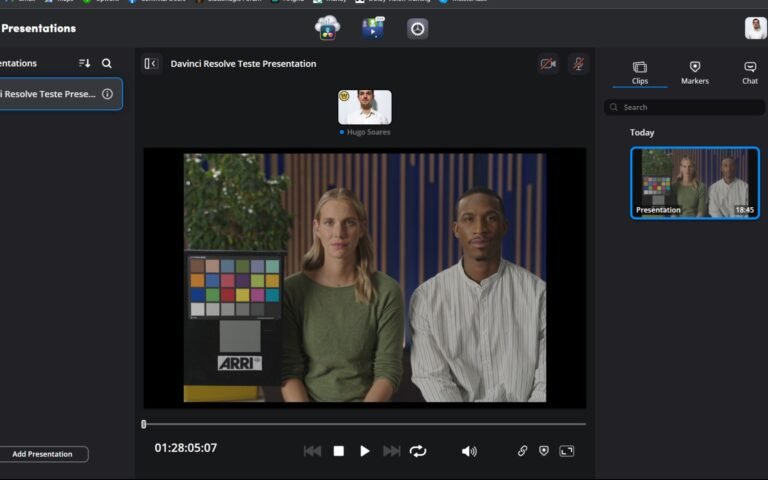The image size is (768, 480).
Task: Toggle the camera on or off
Action: point(548,64)
